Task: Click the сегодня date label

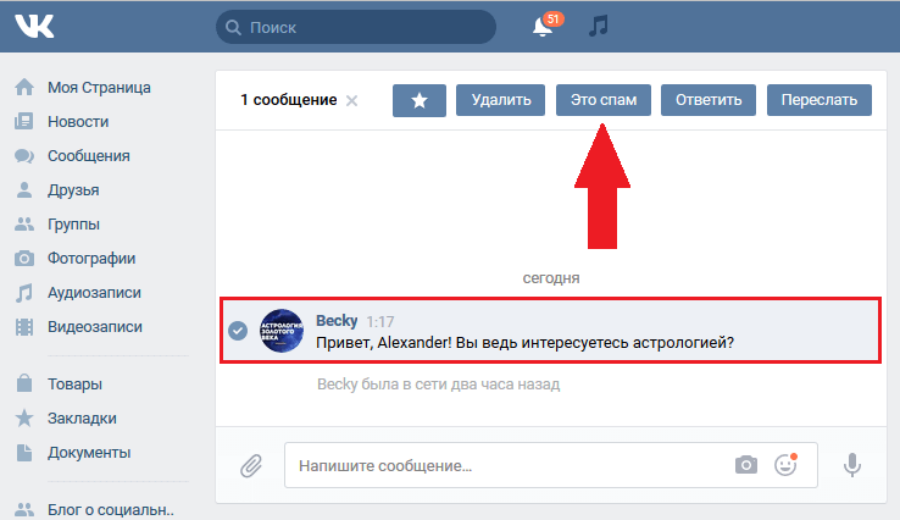Action: [x=550, y=278]
